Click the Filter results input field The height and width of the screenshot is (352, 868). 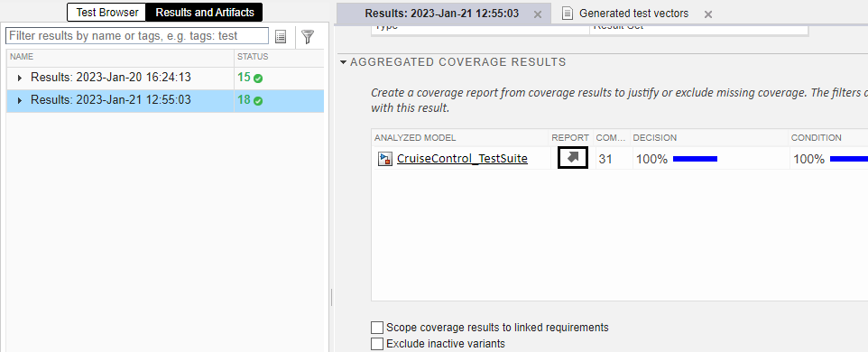137,36
